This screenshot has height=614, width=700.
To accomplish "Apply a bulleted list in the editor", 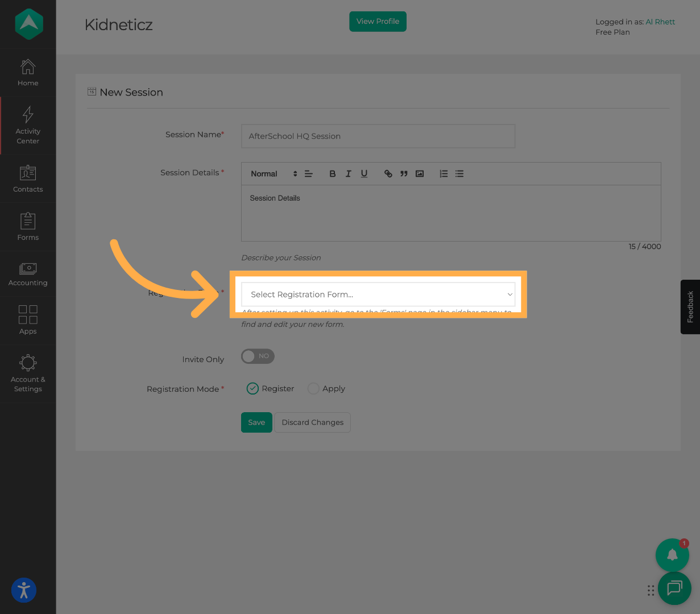I will click(x=459, y=173).
